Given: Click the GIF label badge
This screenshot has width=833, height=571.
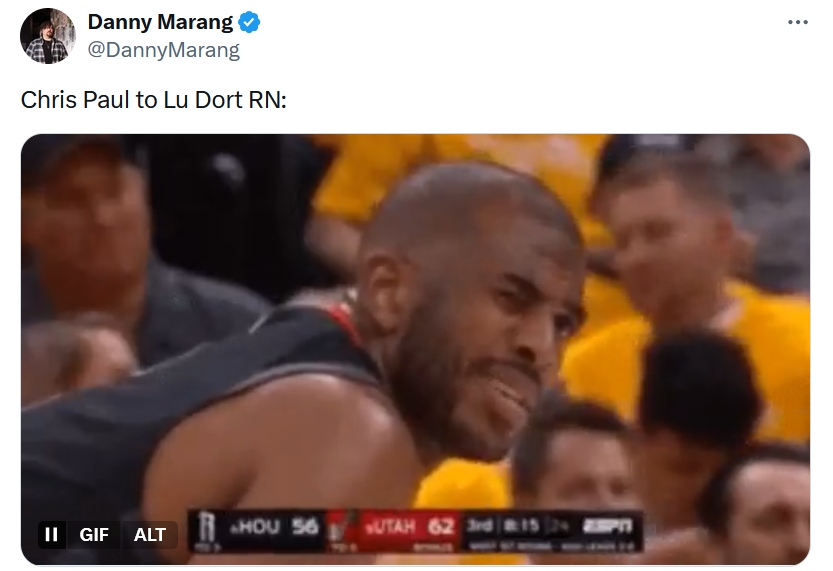Looking at the screenshot, I should tap(94, 534).
